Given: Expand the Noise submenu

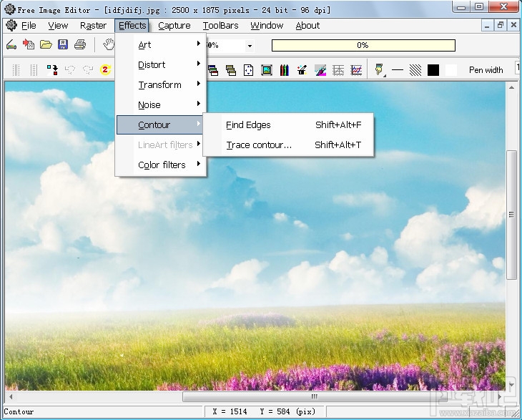Looking at the screenshot, I should point(162,104).
